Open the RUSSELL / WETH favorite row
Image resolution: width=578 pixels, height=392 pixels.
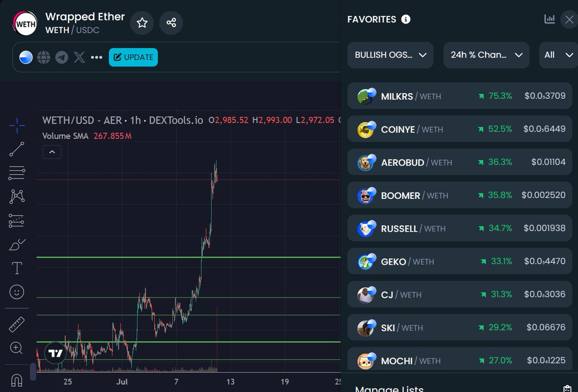point(459,228)
